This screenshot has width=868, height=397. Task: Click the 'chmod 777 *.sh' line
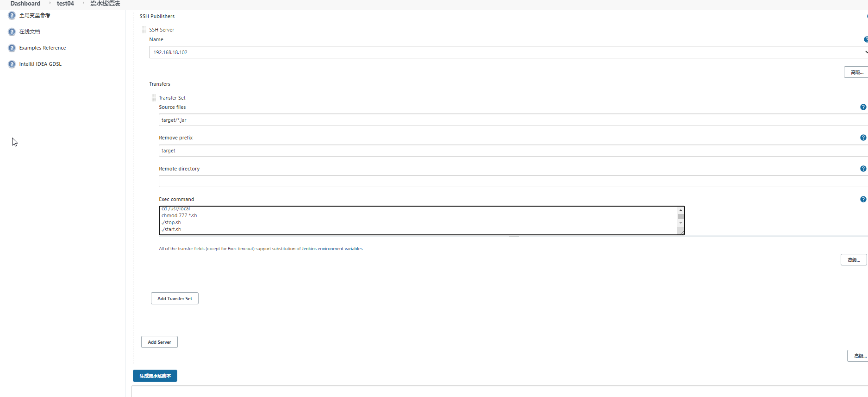point(179,215)
